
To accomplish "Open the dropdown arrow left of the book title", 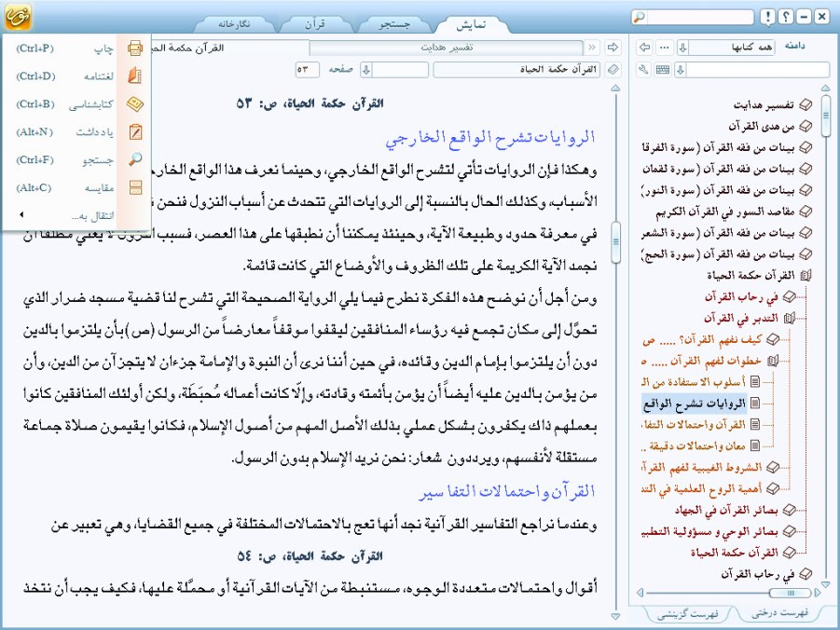I will point(366,70).
